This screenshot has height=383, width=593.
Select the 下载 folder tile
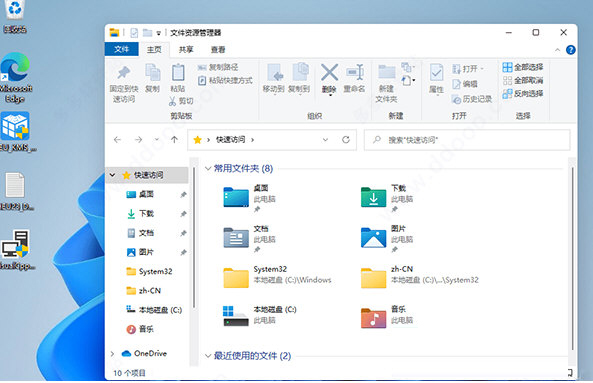pos(387,197)
